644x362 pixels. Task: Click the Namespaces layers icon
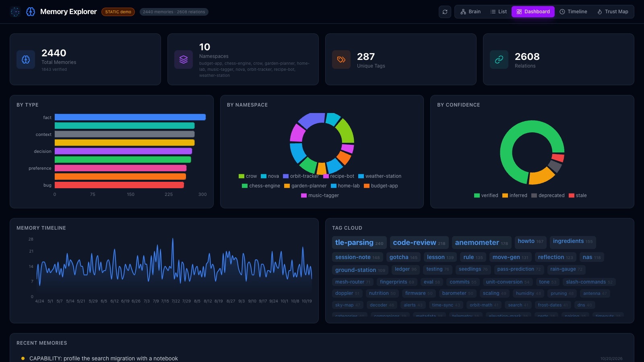[184, 60]
